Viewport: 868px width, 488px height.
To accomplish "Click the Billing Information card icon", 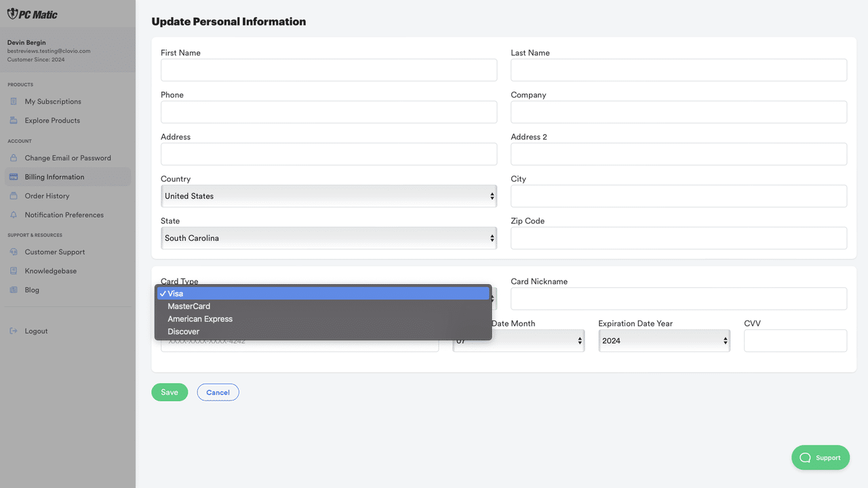I will [14, 176].
